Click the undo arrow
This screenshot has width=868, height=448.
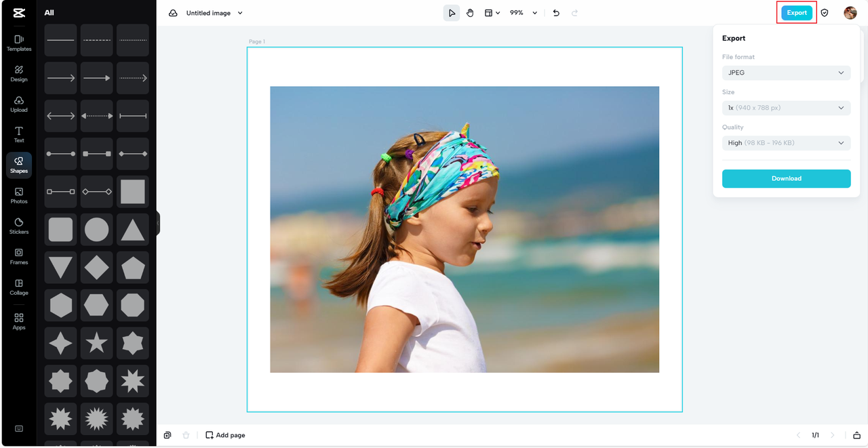click(x=556, y=13)
